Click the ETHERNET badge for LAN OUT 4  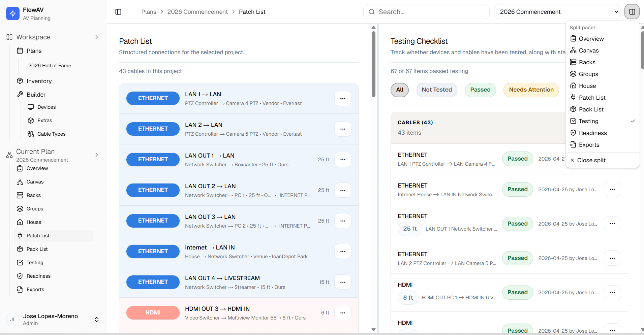(x=153, y=282)
